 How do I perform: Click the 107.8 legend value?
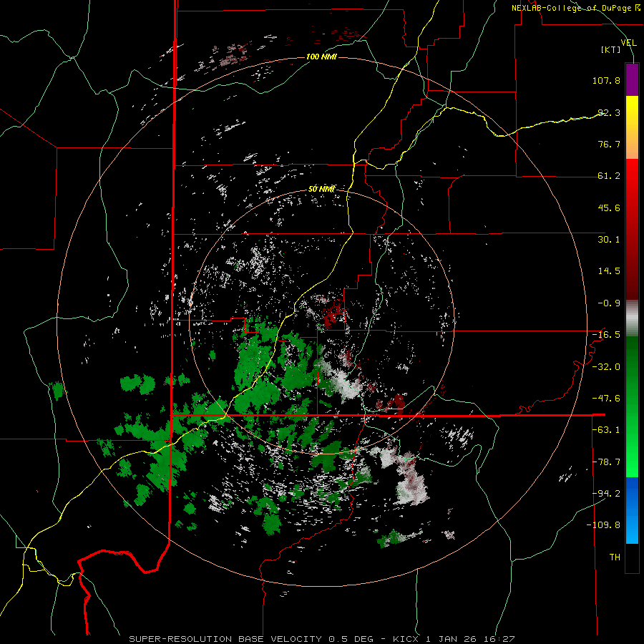tap(606, 80)
